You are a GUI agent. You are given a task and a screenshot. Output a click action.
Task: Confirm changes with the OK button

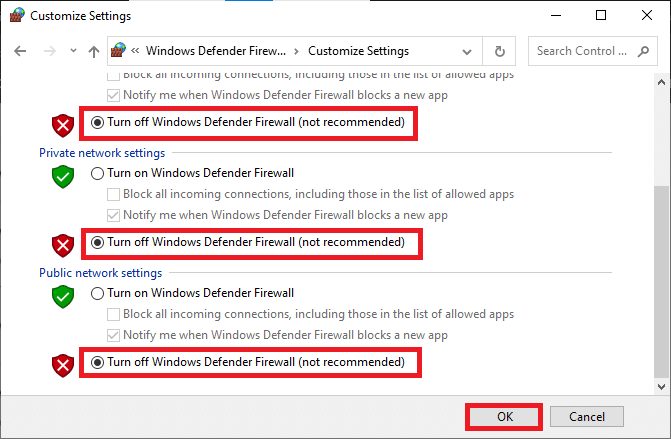504,417
